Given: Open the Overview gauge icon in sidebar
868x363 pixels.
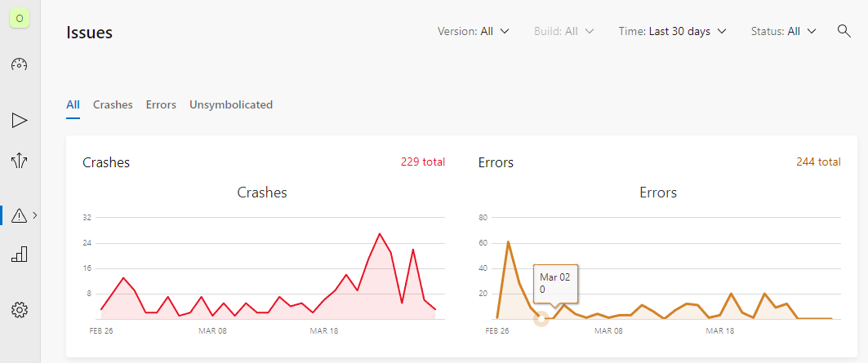Looking at the screenshot, I should (x=20, y=65).
